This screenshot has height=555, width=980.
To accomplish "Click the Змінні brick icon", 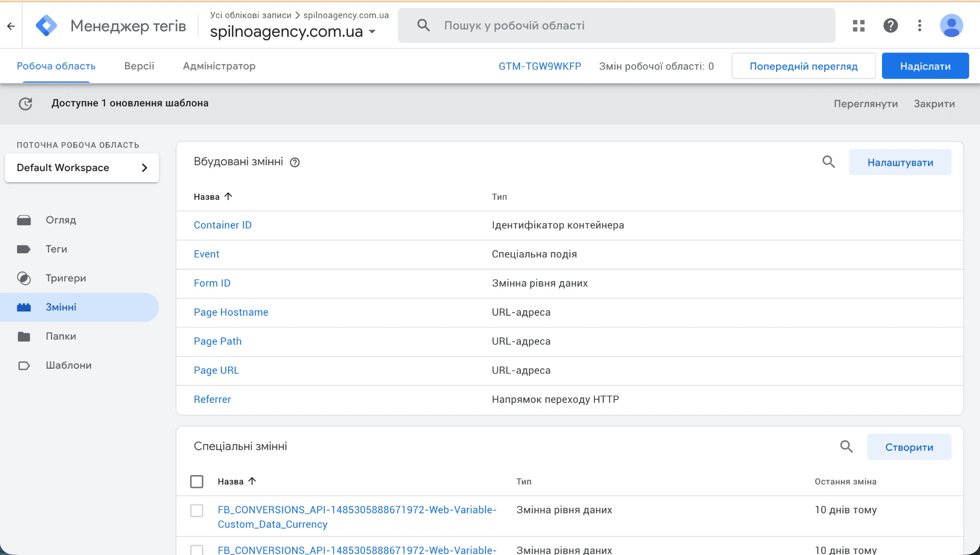I will pos(24,307).
